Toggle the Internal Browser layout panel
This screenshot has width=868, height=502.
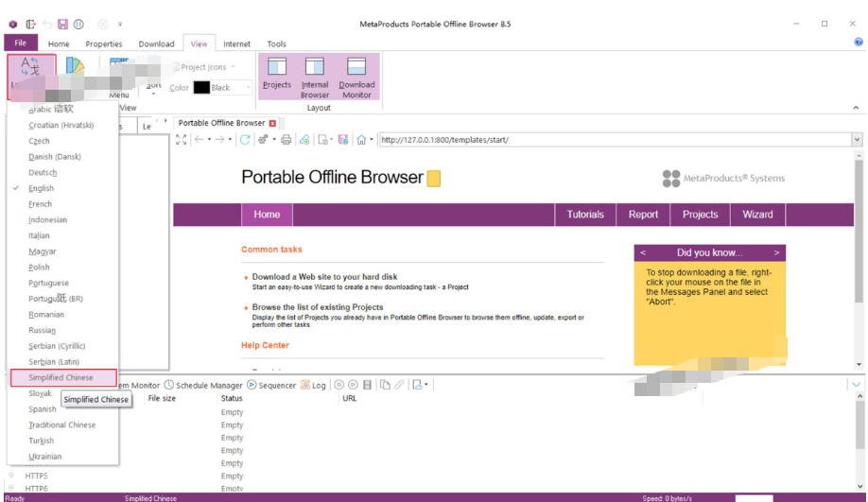315,76
